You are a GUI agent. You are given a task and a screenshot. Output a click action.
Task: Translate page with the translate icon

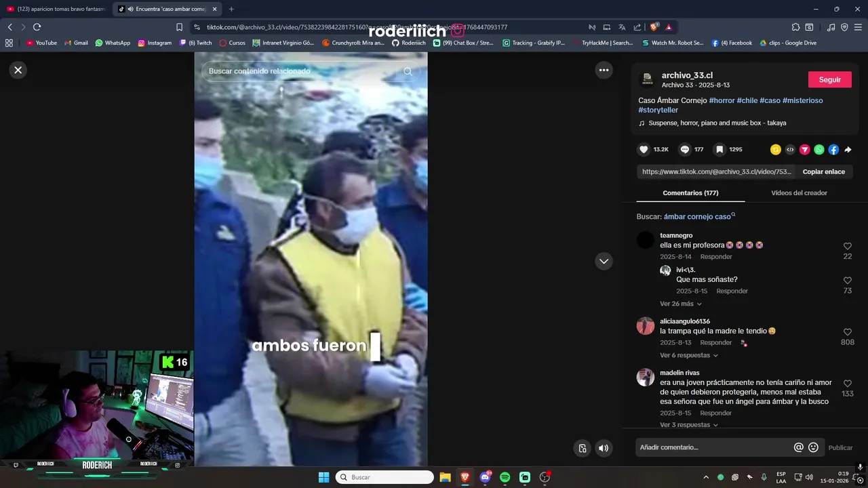point(622,27)
